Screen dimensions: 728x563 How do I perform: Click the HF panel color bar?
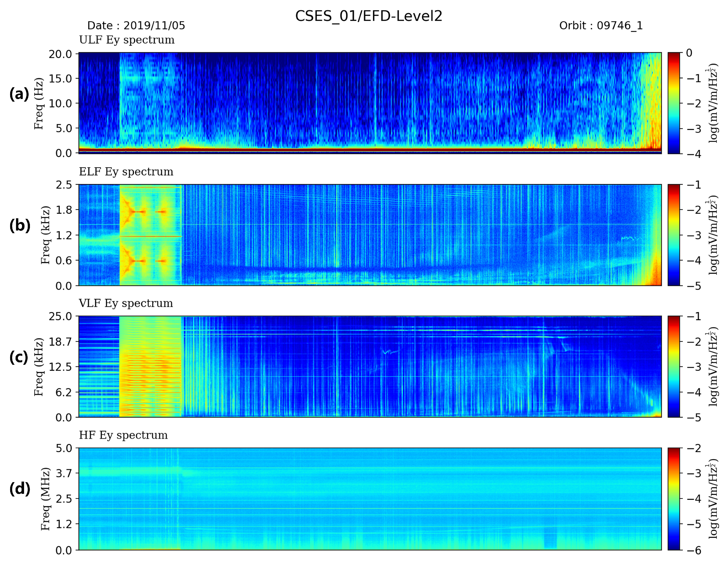(673, 498)
